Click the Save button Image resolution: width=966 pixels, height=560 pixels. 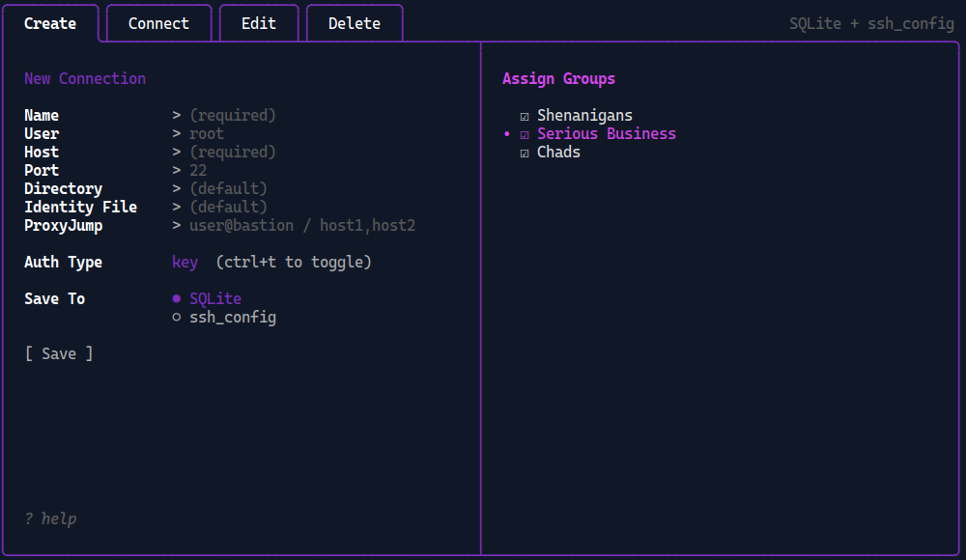pos(59,353)
